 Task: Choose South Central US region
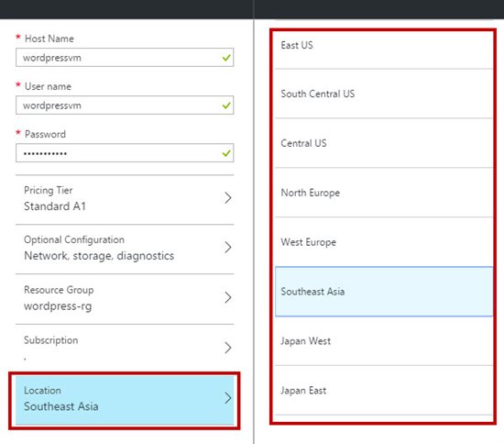click(x=384, y=94)
